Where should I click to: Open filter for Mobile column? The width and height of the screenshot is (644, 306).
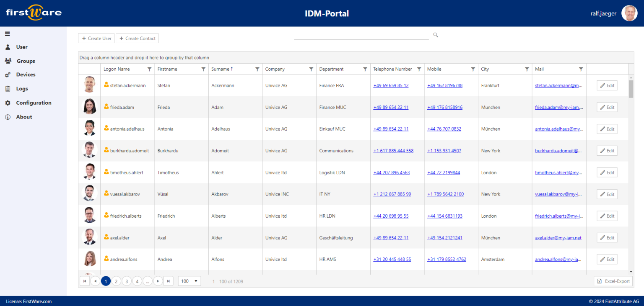pos(473,69)
